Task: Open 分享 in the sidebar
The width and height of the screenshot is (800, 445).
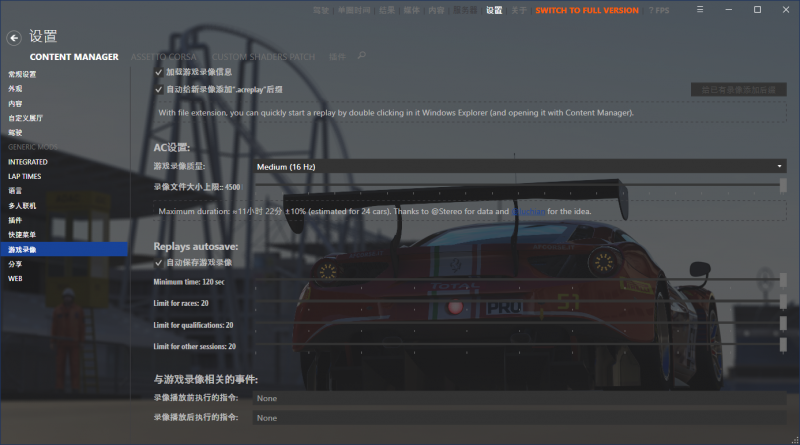Action: click(15, 264)
